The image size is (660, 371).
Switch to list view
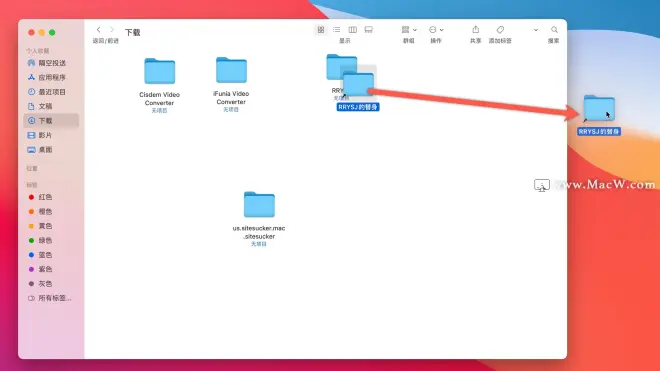336,29
